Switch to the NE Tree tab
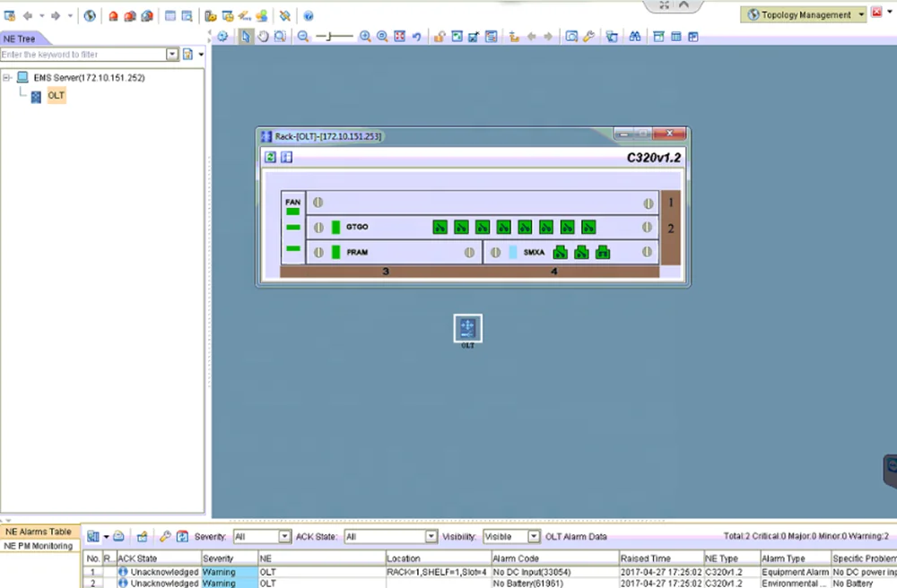Image resolution: width=897 pixels, height=588 pixels. tap(20, 39)
